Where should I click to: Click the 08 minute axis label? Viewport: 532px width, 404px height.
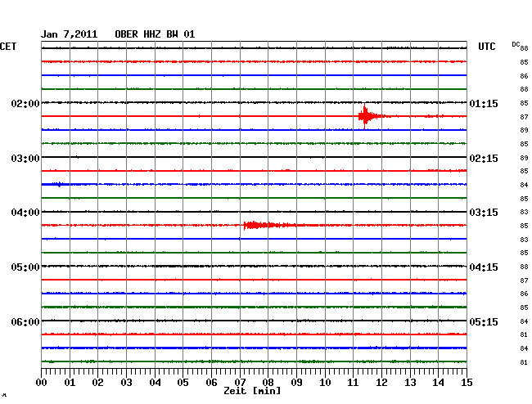coord(268,383)
